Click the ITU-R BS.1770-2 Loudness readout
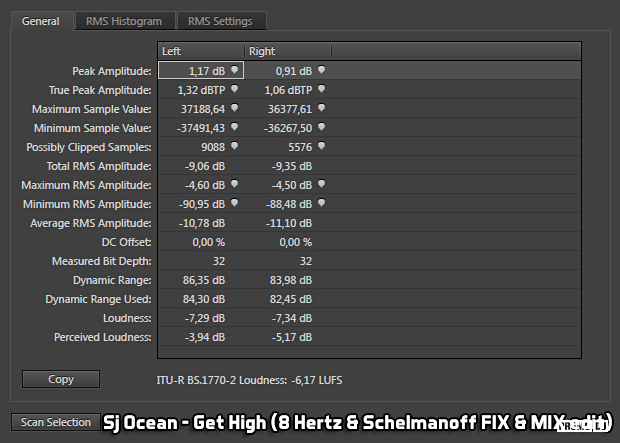Screen dimensions: 620x443 tap(250, 380)
